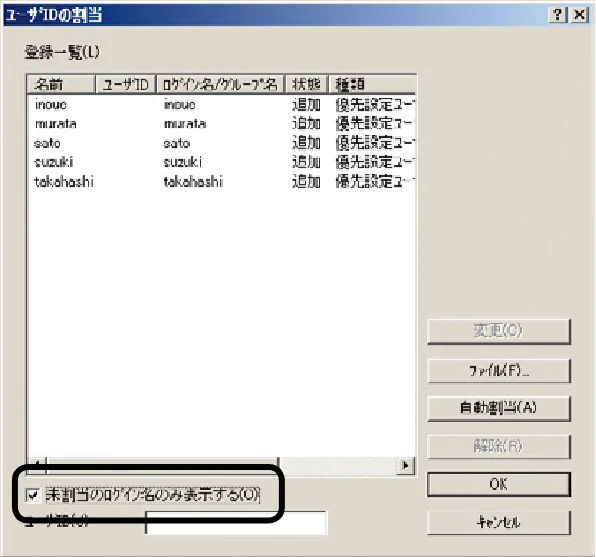596x557 pixels.
Task: Click the list's horizontal scrollbar thumb
Action: (x=163, y=465)
